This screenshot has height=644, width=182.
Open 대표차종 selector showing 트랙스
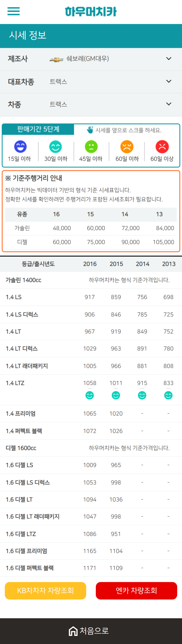point(91,82)
